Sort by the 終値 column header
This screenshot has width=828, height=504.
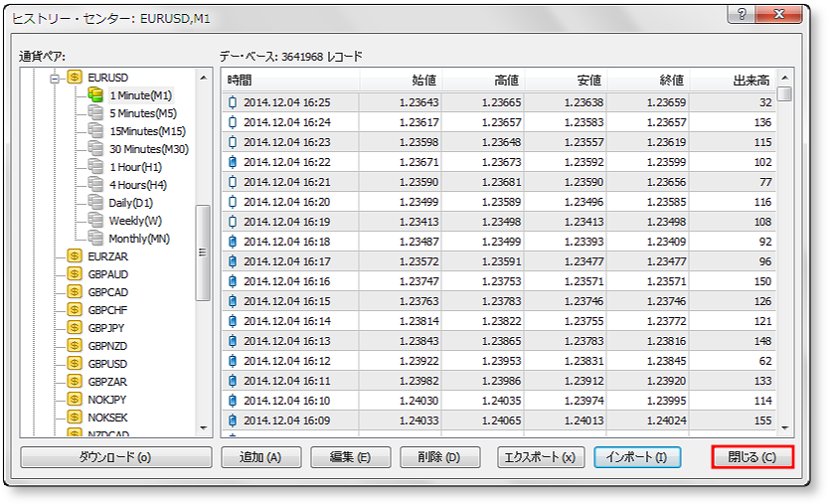pyautogui.click(x=648, y=81)
